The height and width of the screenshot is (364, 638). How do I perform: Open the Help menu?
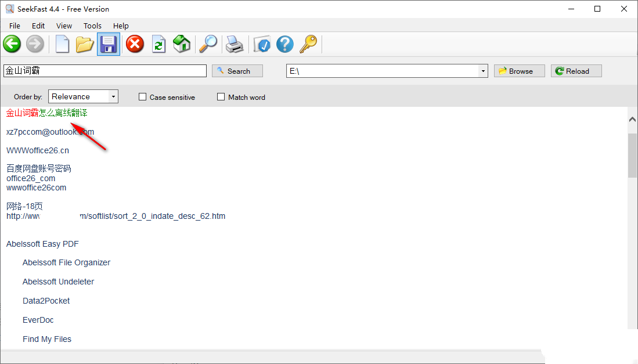(x=121, y=26)
